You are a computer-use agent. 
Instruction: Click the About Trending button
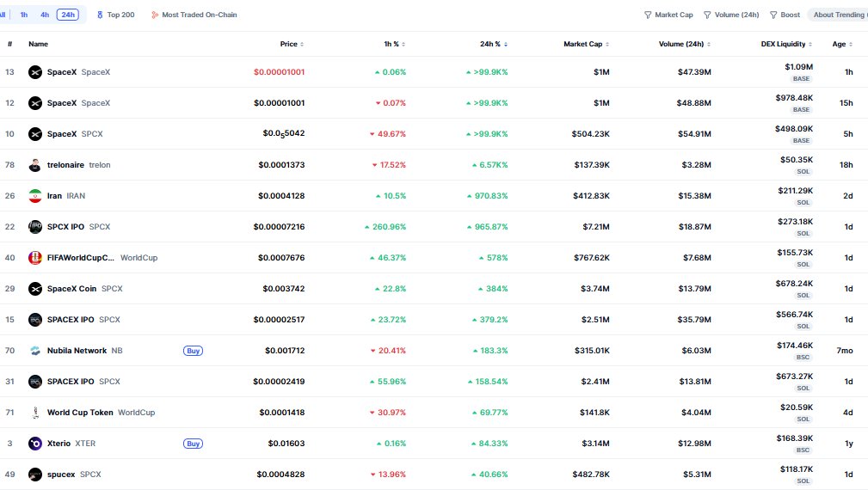838,15
